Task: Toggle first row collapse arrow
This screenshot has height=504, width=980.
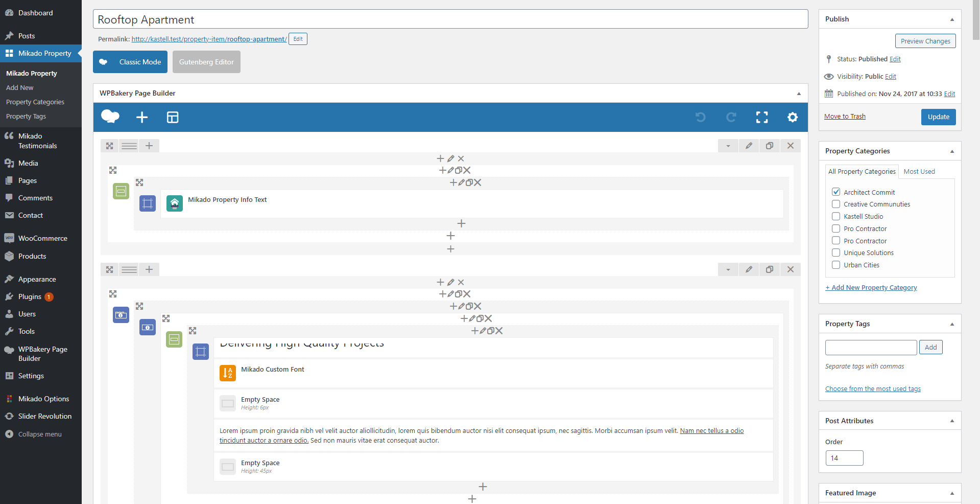Action: tap(728, 146)
